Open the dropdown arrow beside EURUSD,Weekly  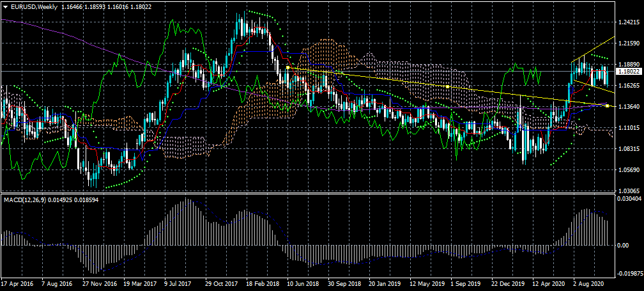coord(5,6)
